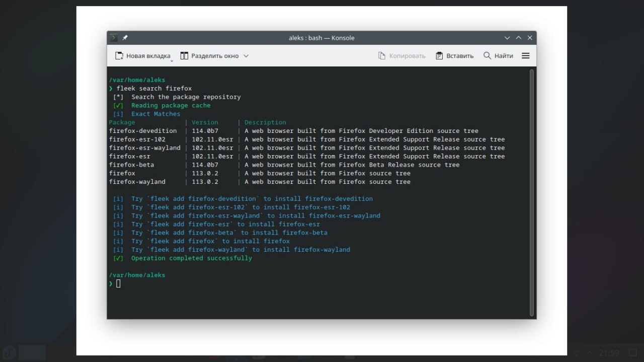Maximize the Konsole window
644x362 pixels.
click(x=519, y=38)
